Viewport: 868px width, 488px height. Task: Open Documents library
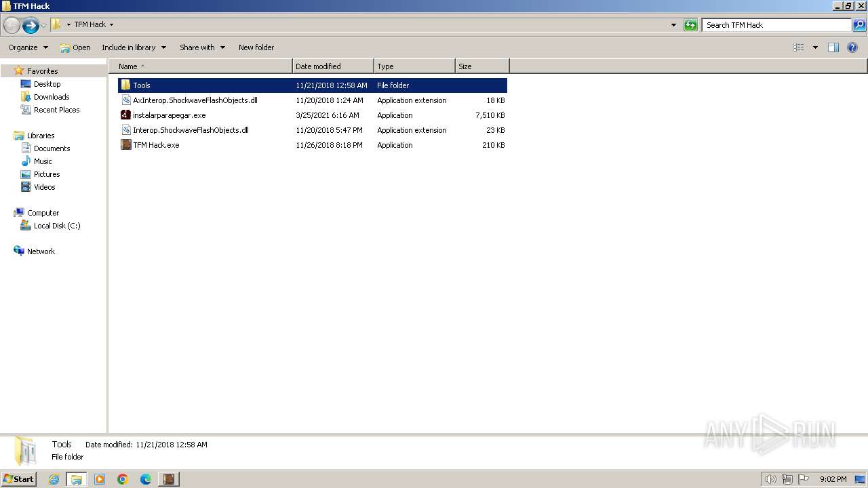click(x=52, y=148)
